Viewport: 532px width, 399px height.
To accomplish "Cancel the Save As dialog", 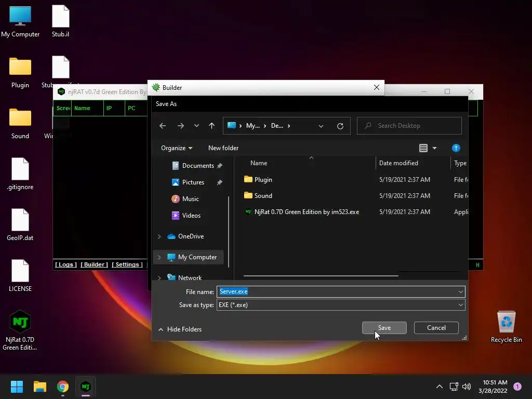I will 436,328.
